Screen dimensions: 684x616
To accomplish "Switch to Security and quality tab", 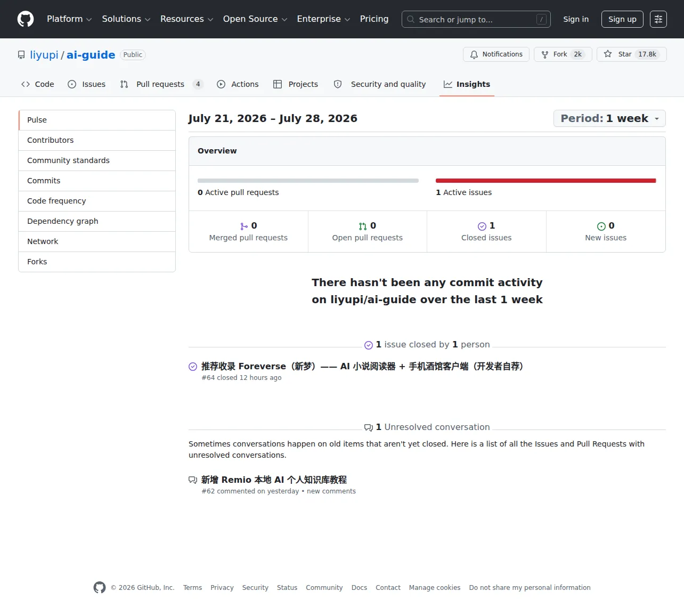I will tap(380, 84).
